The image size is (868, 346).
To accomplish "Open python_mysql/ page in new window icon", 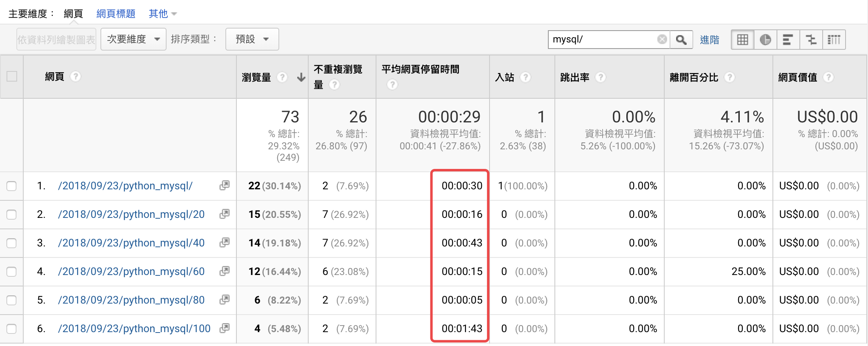I will tap(225, 185).
